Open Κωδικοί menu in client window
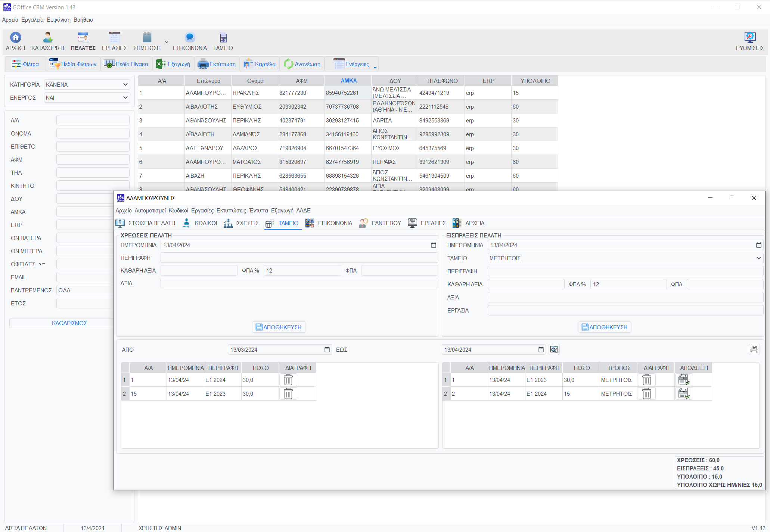 [x=178, y=211]
